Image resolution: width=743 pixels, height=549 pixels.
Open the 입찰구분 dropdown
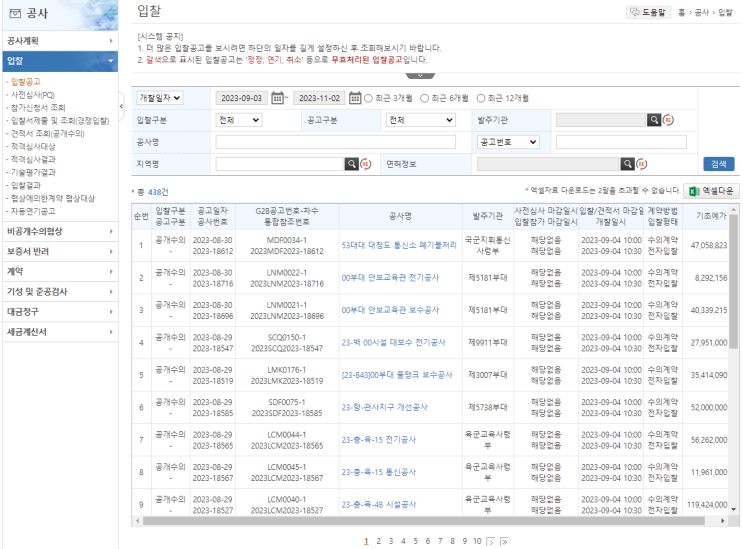(238, 120)
